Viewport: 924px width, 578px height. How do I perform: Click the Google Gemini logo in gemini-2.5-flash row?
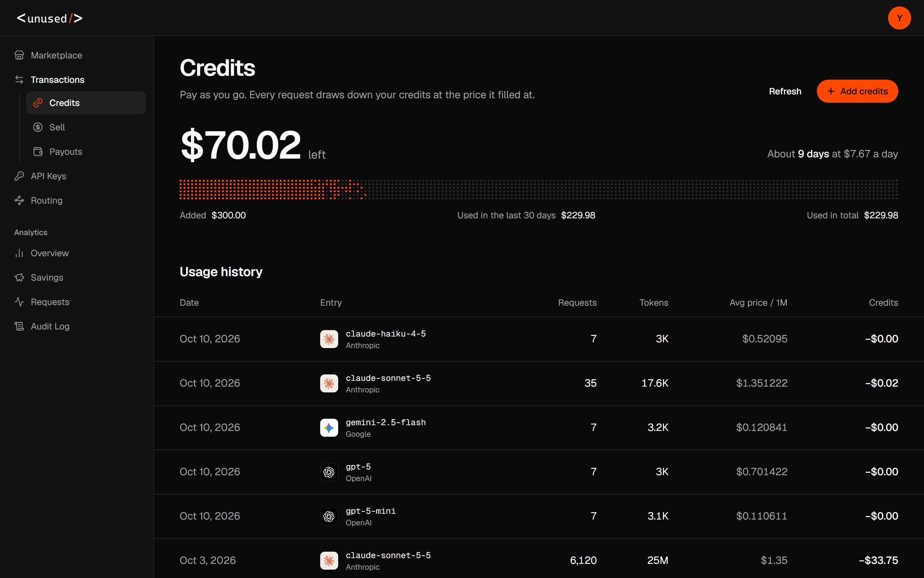coord(329,428)
